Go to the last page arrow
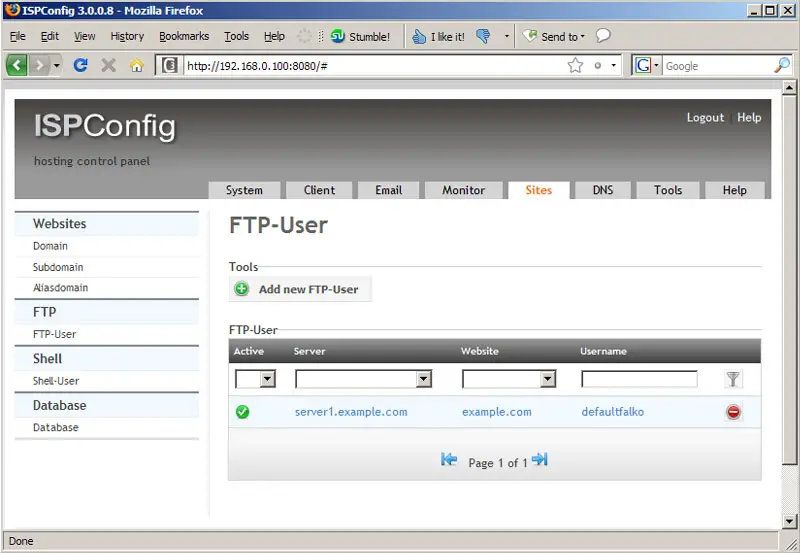The width and height of the screenshot is (800, 553). click(540, 459)
